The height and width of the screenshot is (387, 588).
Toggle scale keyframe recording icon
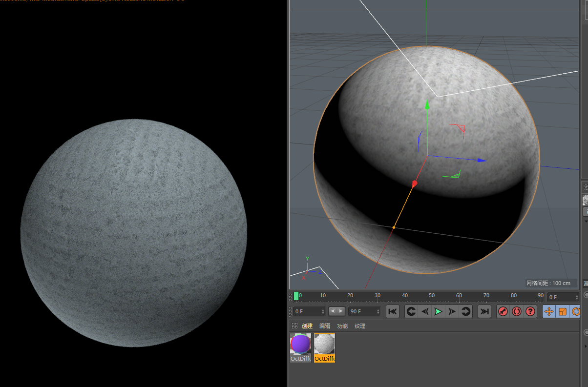click(563, 311)
